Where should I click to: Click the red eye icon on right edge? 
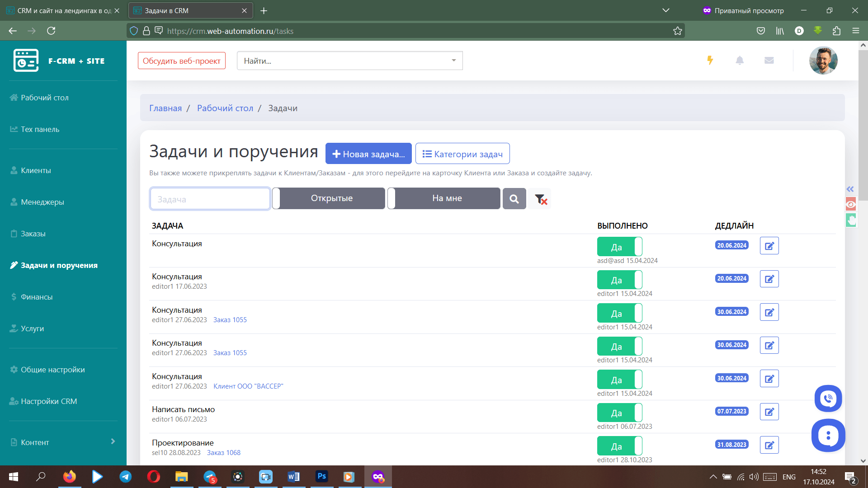850,204
